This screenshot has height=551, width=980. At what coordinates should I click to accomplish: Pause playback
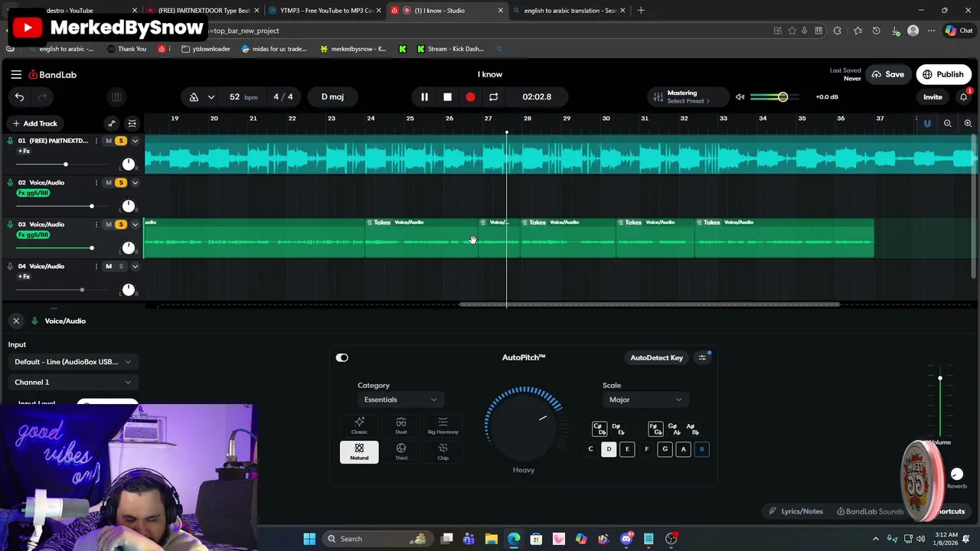pyautogui.click(x=424, y=97)
